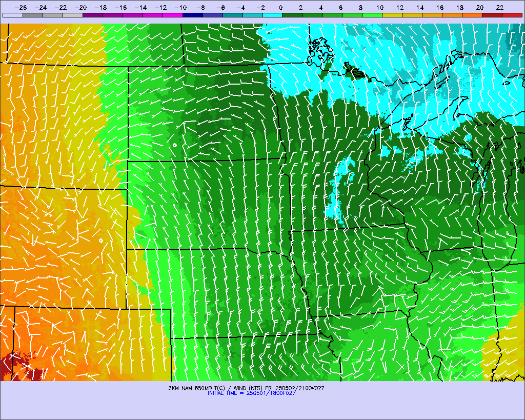Select the bright green swatch between 8 and 10
Screen dimensions: 525x420
point(372,15)
